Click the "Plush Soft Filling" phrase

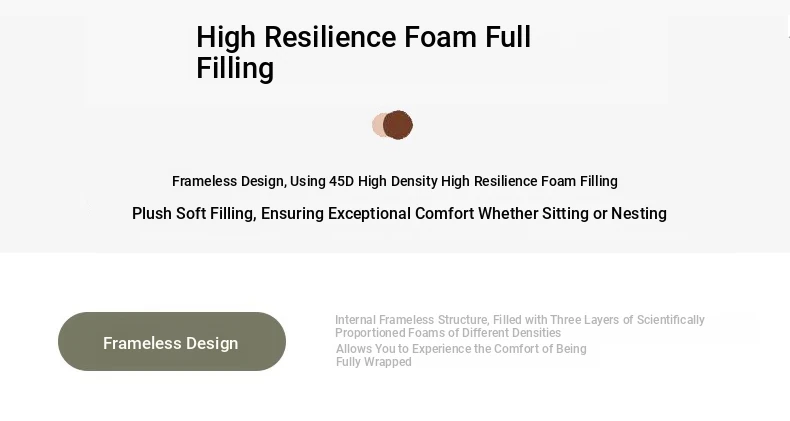pos(192,214)
